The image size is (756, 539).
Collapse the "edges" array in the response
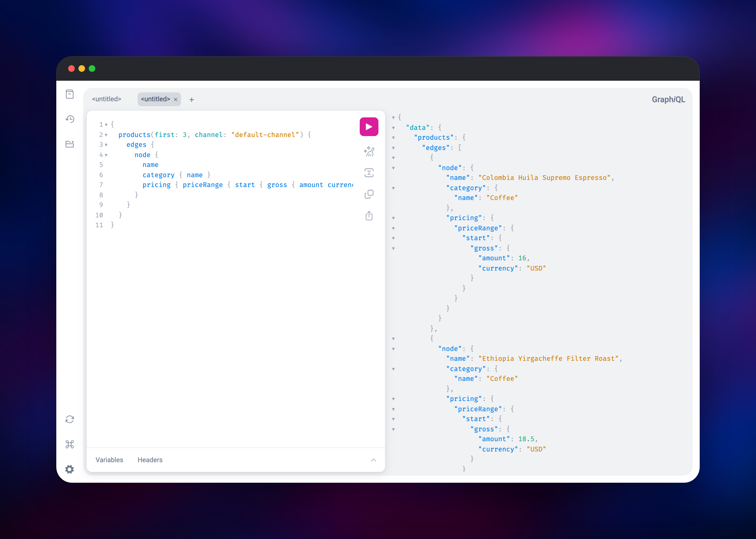[393, 148]
